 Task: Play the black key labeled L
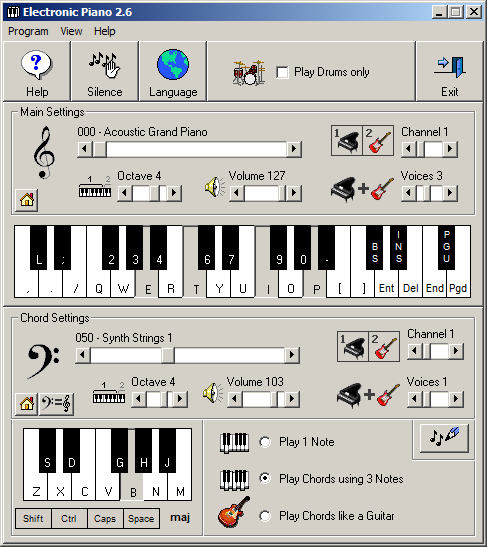point(38,248)
